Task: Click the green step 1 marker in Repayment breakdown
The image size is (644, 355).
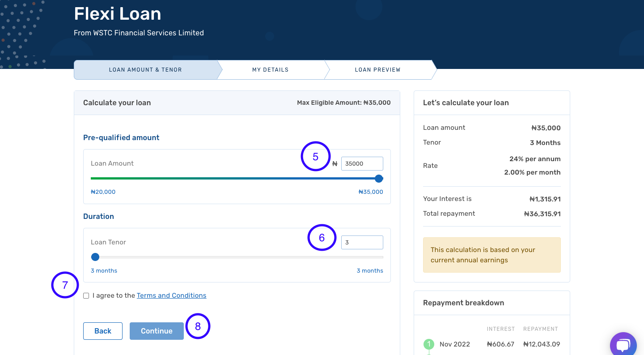Action: tap(428, 344)
